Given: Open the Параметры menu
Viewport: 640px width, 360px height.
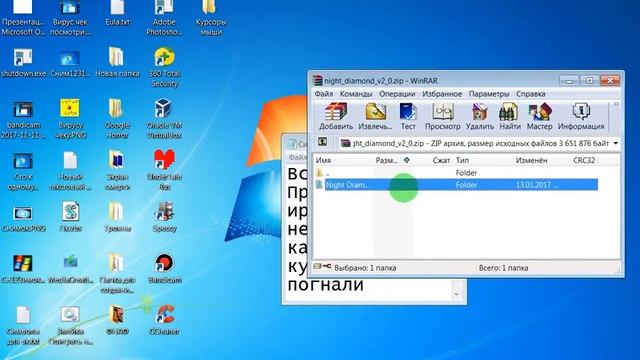Looking at the screenshot, I should point(489,94).
